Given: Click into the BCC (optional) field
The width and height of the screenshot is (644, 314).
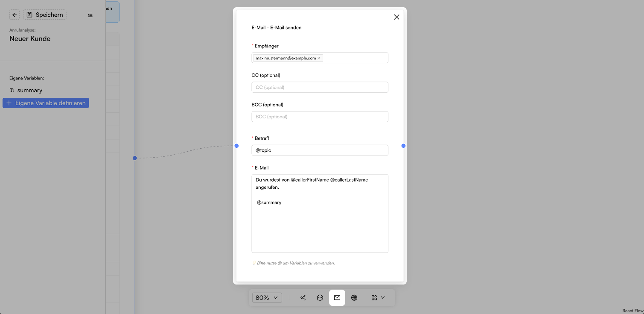Looking at the screenshot, I should click(x=320, y=117).
